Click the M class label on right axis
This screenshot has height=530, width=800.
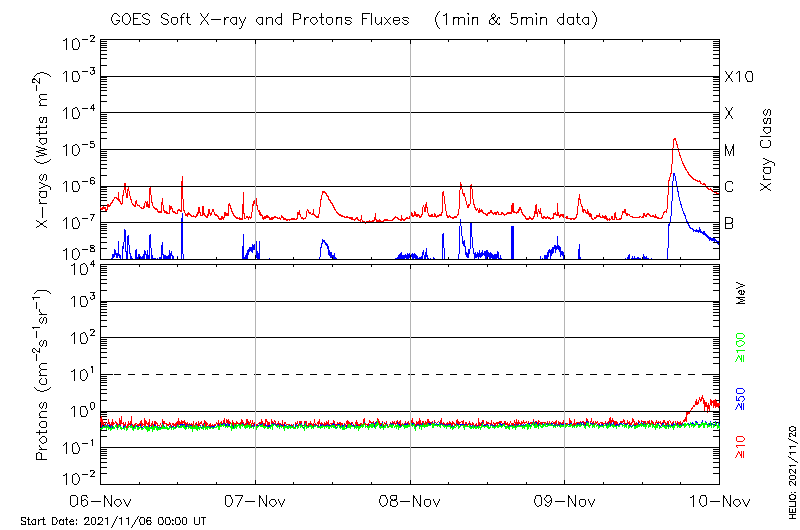[x=730, y=151]
